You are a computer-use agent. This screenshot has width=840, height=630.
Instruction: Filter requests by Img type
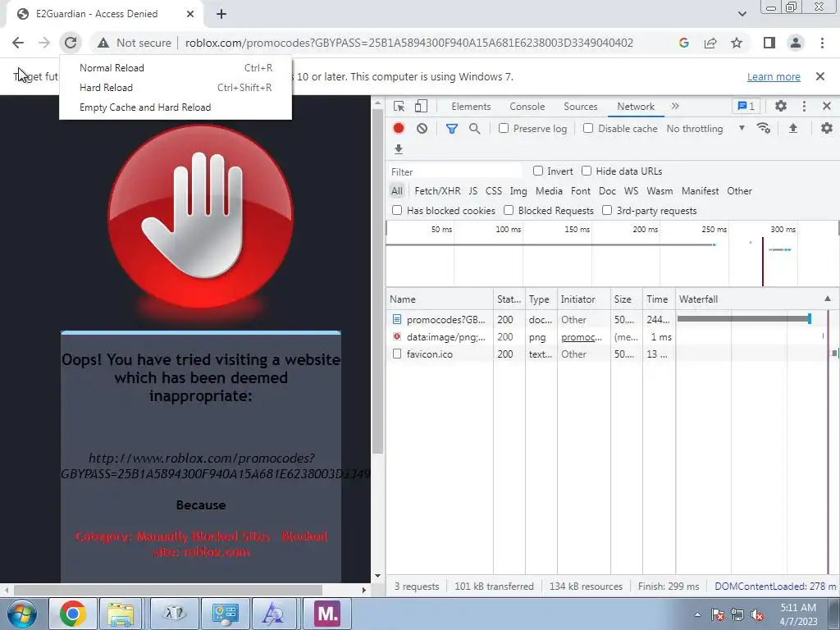[x=518, y=190]
